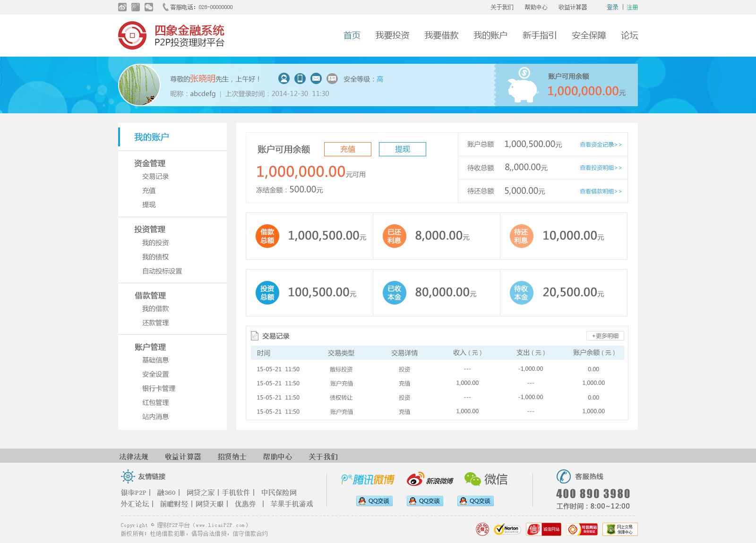
Task: Click the Norton Secured badge in footer
Action: pos(507,529)
